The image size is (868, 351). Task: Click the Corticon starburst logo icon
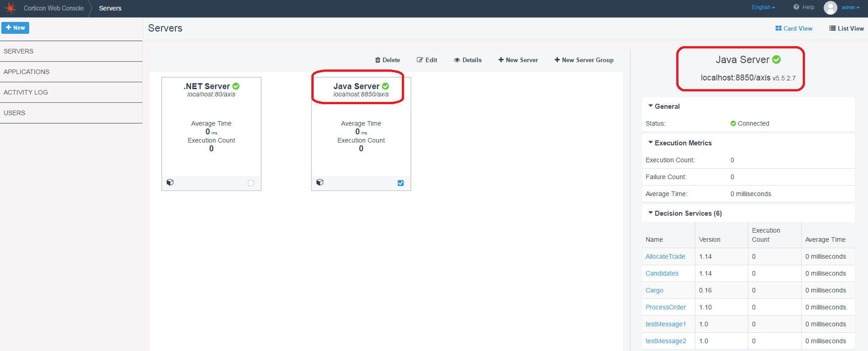[x=10, y=8]
